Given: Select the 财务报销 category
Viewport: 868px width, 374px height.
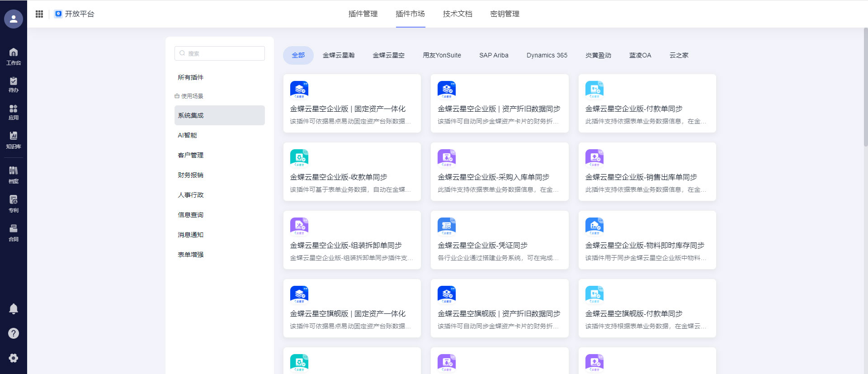Looking at the screenshot, I should [190, 175].
